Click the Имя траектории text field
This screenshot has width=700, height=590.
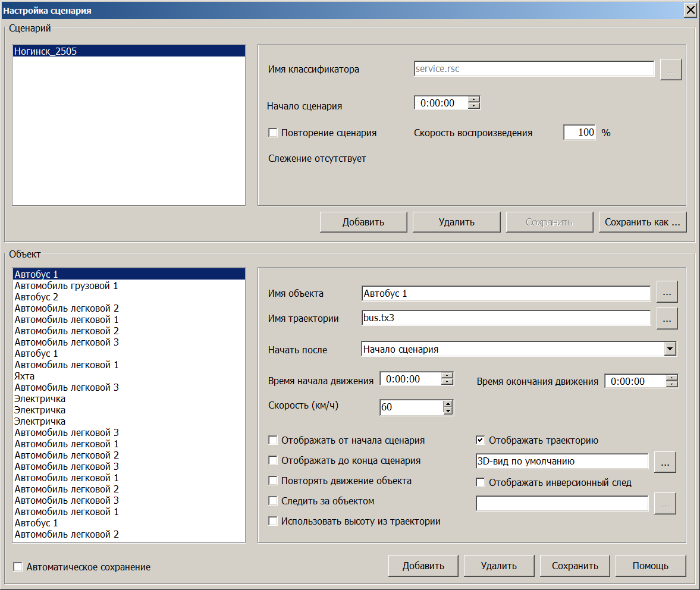(506, 318)
